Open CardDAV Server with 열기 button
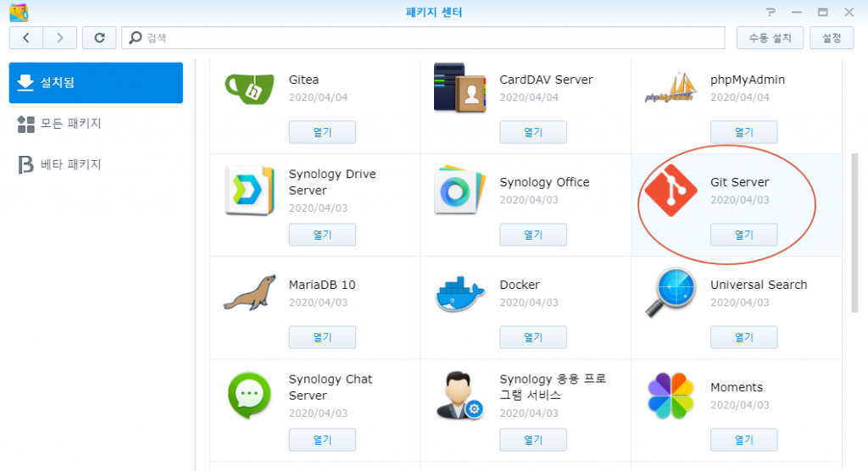Screen dimensions: 868x471 [533, 132]
